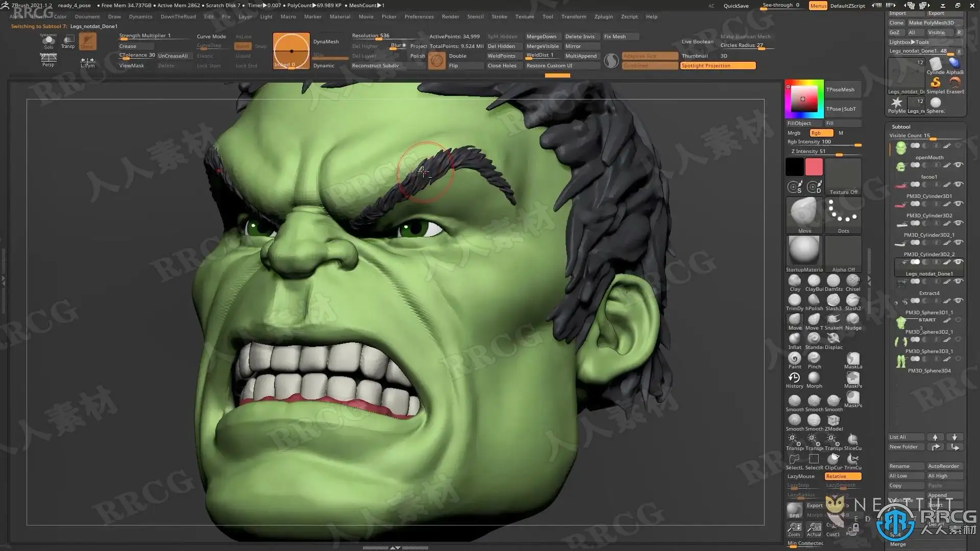
Task: Select the Paint brush
Action: click(795, 360)
